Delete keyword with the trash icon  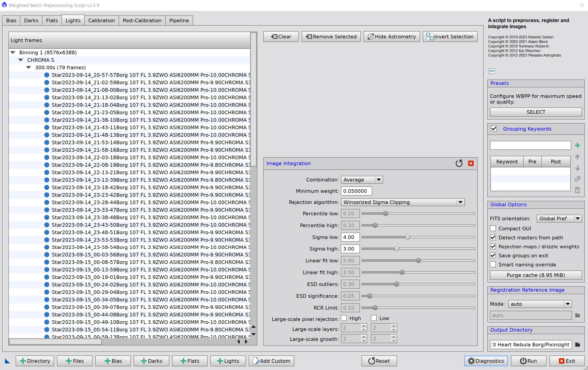pos(577,190)
